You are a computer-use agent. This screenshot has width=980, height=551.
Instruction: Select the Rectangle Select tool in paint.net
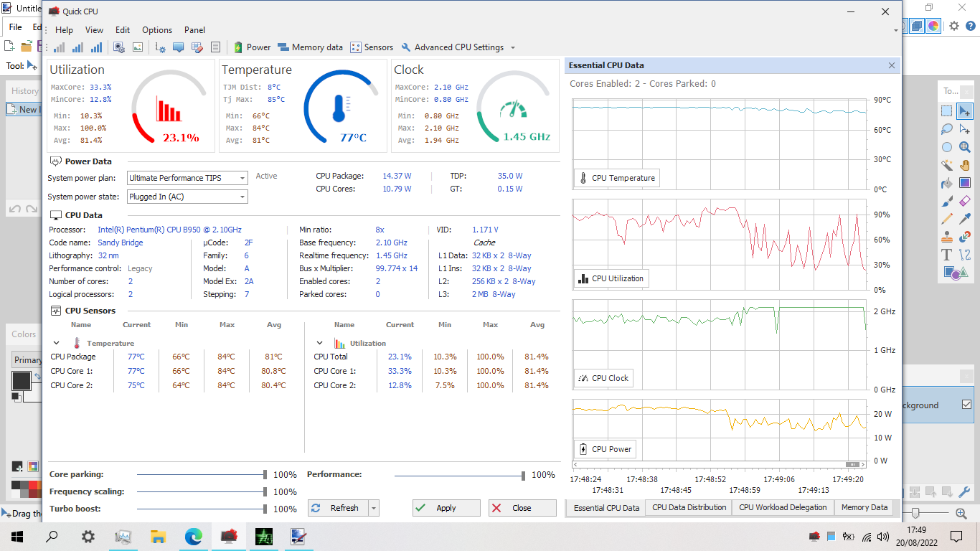point(947,111)
